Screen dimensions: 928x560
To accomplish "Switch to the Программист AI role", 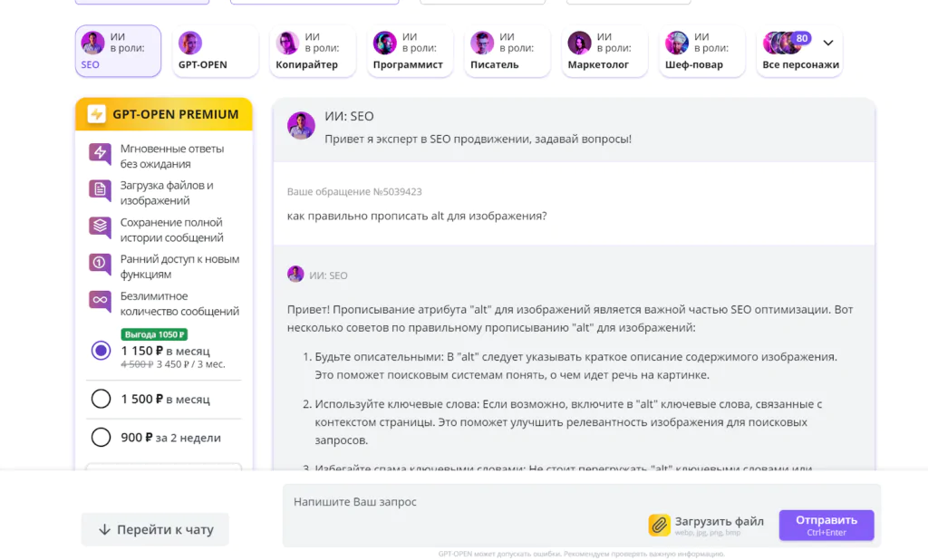I will coord(410,52).
